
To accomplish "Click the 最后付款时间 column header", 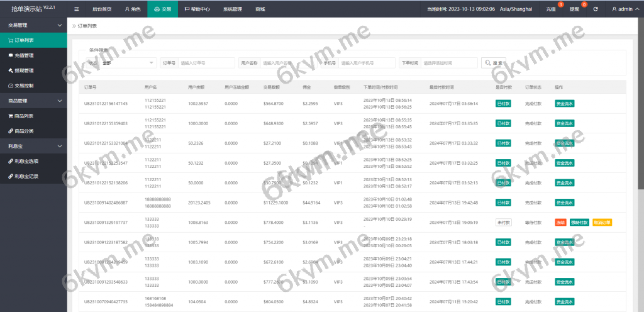I will [x=441, y=87].
